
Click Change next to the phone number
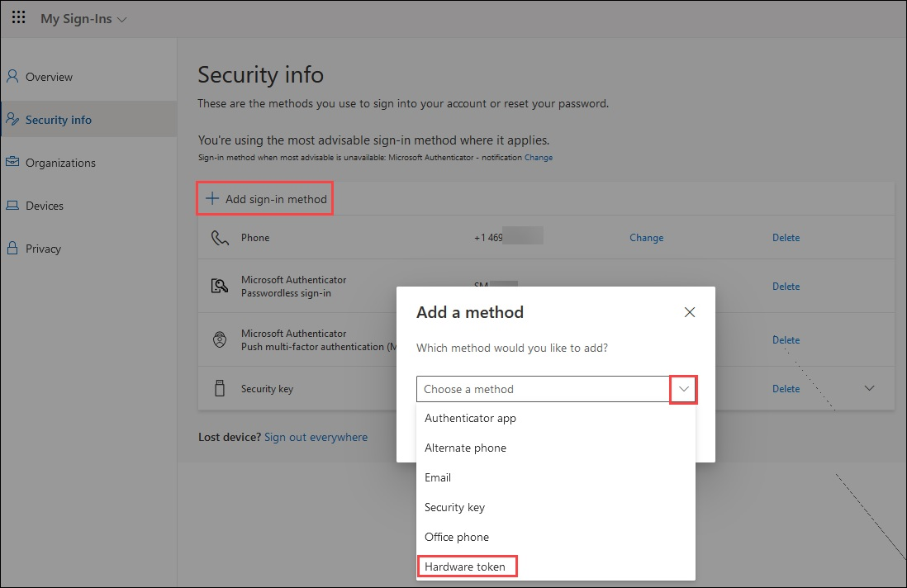tap(646, 237)
